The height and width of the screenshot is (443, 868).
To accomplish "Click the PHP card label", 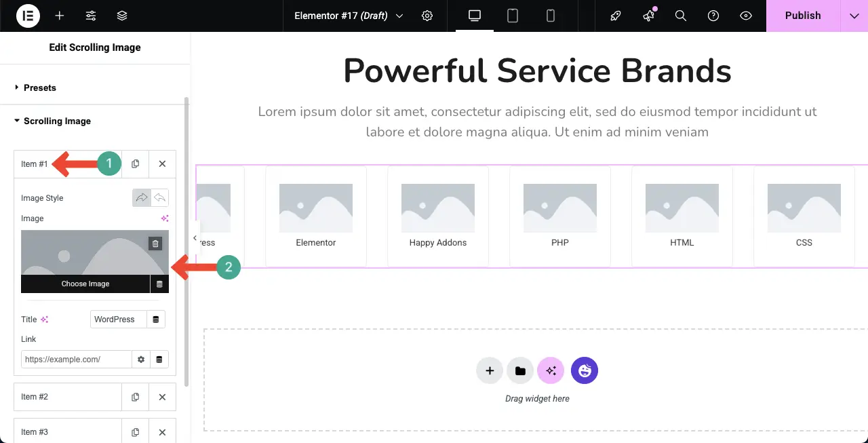I will 560,243.
